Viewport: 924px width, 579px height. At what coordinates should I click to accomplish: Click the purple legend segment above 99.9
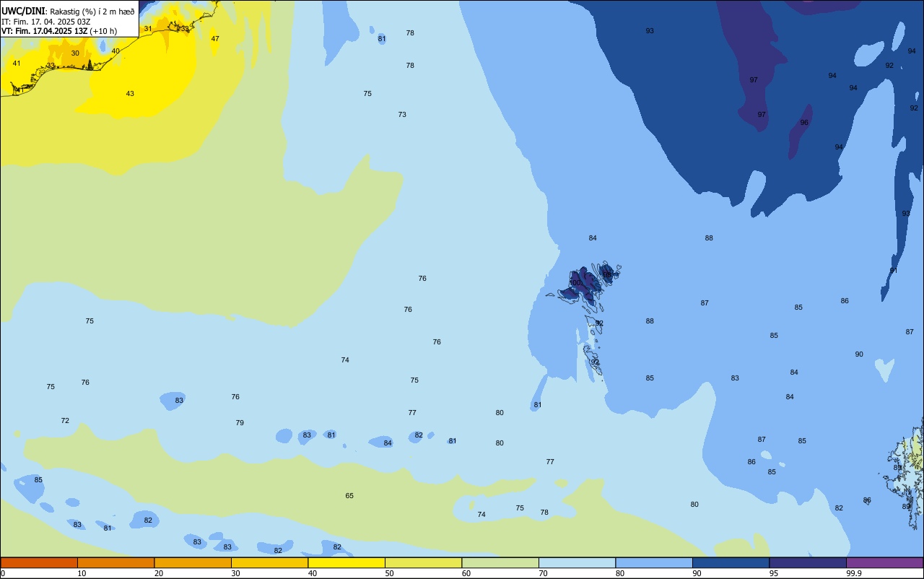(884, 562)
